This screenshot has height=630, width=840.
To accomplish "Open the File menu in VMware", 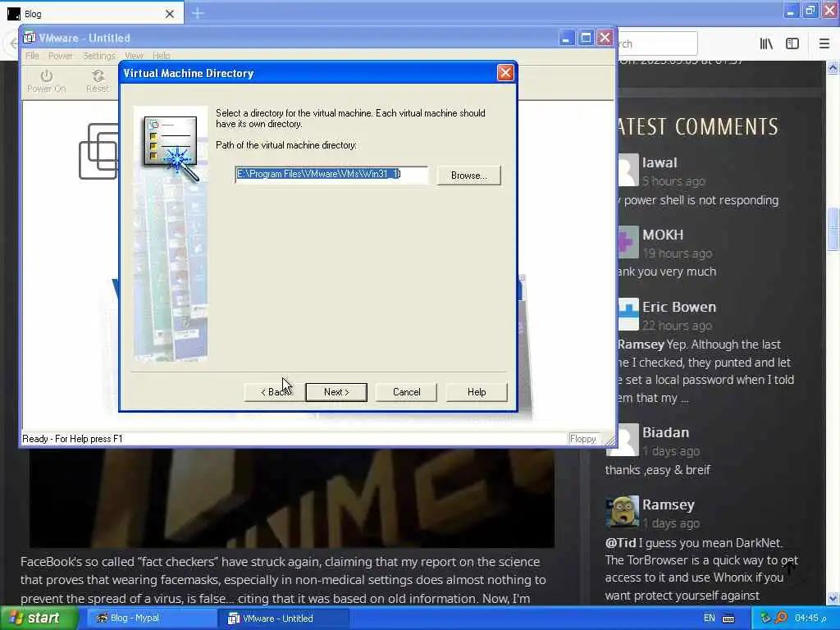I will (x=32, y=56).
